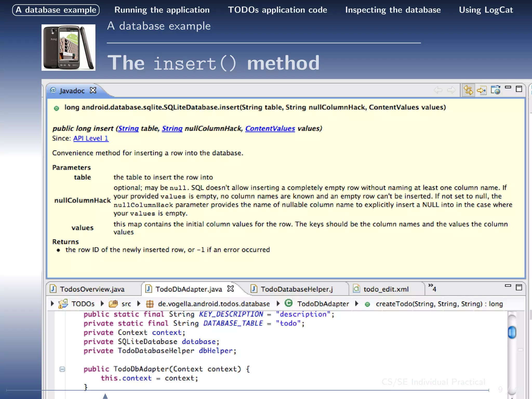This screenshot has width=532, height=399.
Task: Expand breadcrumb arrow before createTodo
Action: tap(357, 304)
